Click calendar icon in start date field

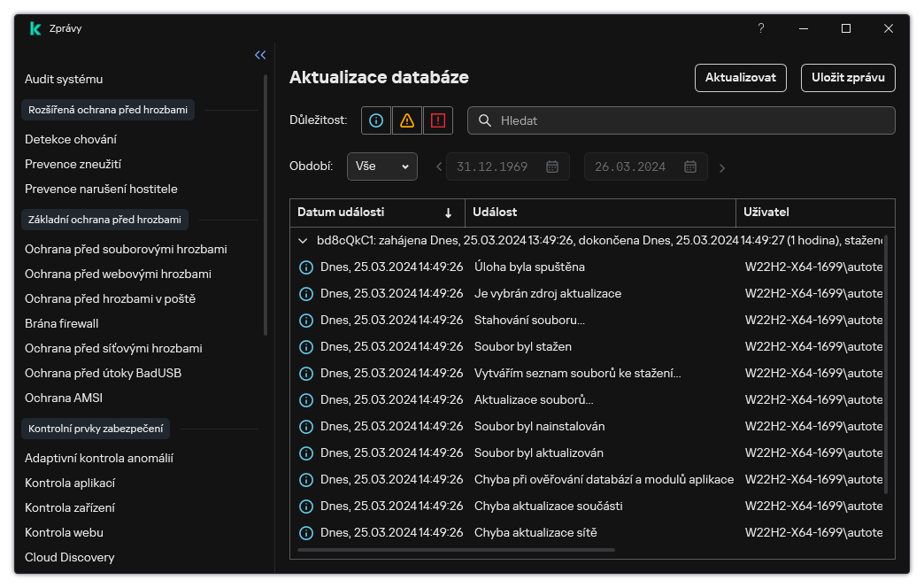click(552, 166)
